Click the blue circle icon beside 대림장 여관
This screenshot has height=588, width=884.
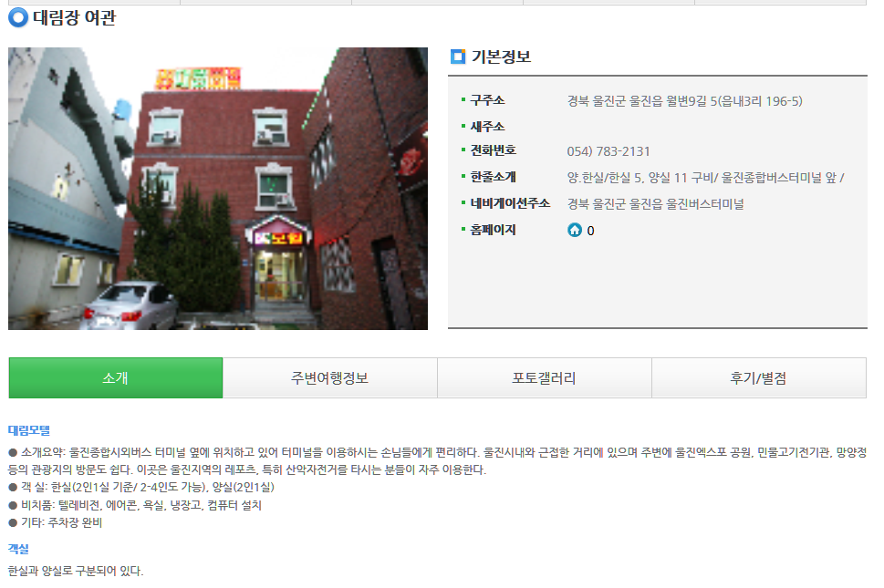tap(18, 17)
